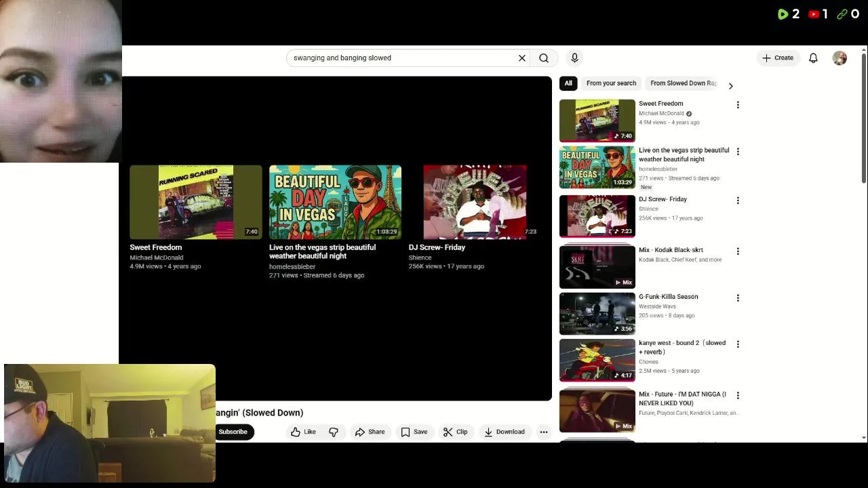Open options menu for Sweet Freedom sidebar video
The height and width of the screenshot is (488, 868).
738,105
